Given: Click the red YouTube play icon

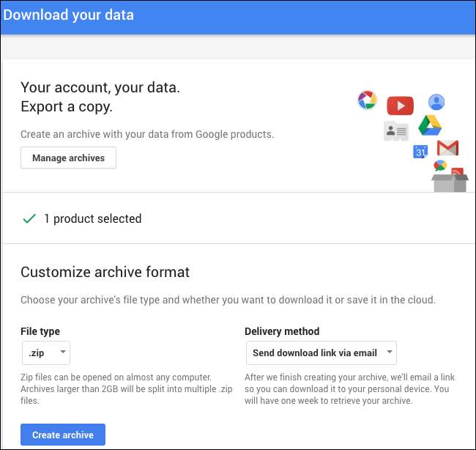Looking at the screenshot, I should 400,106.
